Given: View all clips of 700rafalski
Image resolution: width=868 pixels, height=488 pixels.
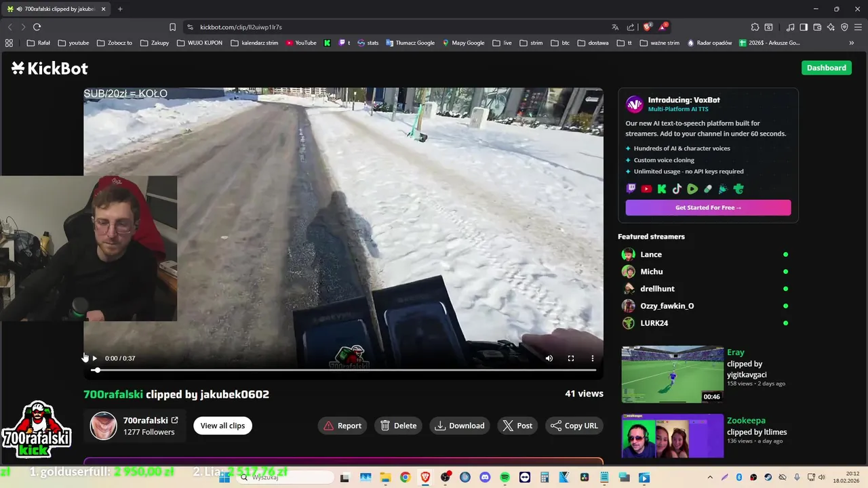Looking at the screenshot, I should point(222,426).
